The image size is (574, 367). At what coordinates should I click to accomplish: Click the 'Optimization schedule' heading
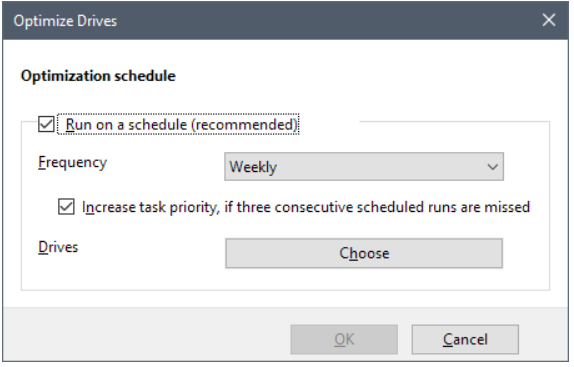point(98,76)
